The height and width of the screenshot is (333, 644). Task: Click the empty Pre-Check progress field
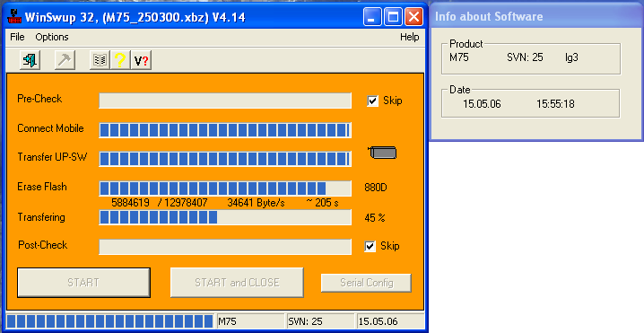225,101
